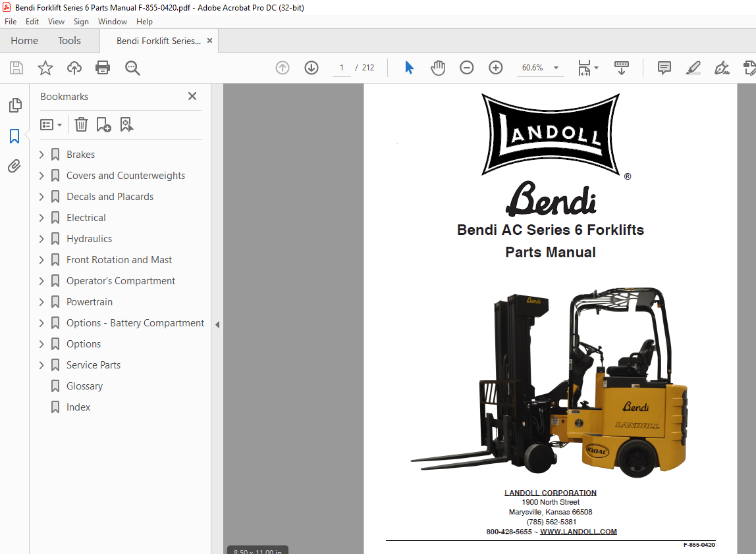Close the Bookmarks panel
This screenshot has width=756, height=554.
click(192, 96)
